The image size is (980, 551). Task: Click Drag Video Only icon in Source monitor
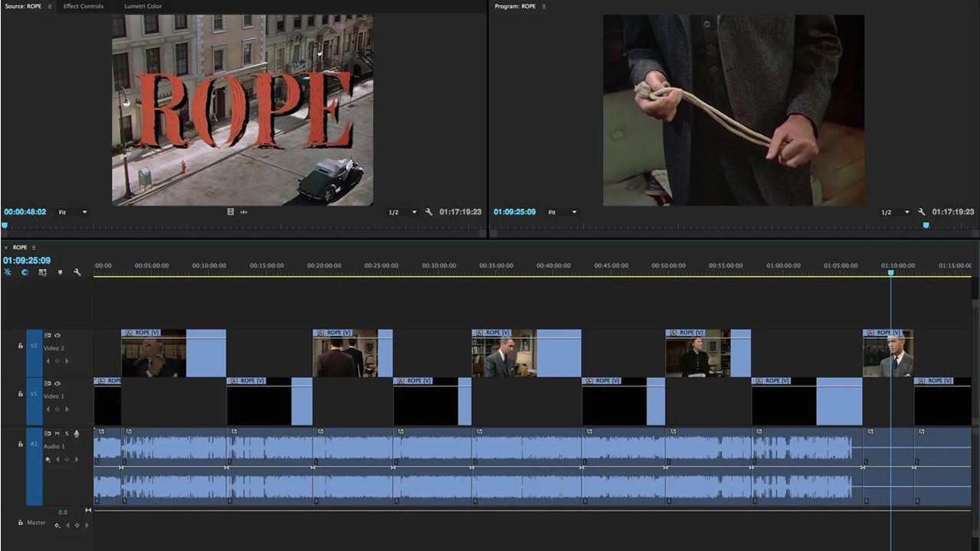[x=230, y=212]
